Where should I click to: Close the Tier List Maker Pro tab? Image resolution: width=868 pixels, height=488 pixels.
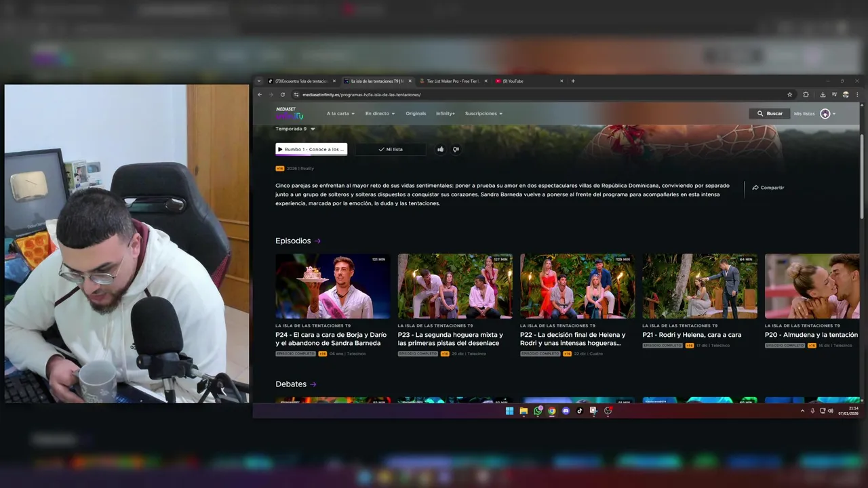pyautogui.click(x=486, y=81)
